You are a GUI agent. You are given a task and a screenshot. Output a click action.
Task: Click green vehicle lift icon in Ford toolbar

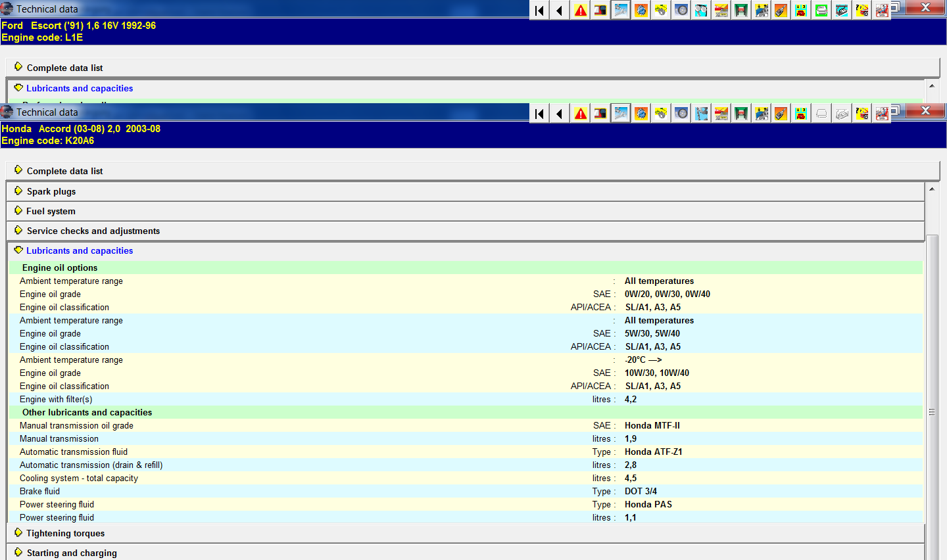pos(741,11)
